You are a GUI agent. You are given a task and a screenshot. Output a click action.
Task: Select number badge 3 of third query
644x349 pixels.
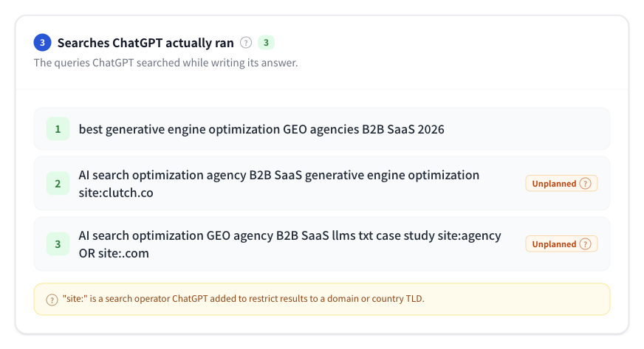(x=58, y=244)
